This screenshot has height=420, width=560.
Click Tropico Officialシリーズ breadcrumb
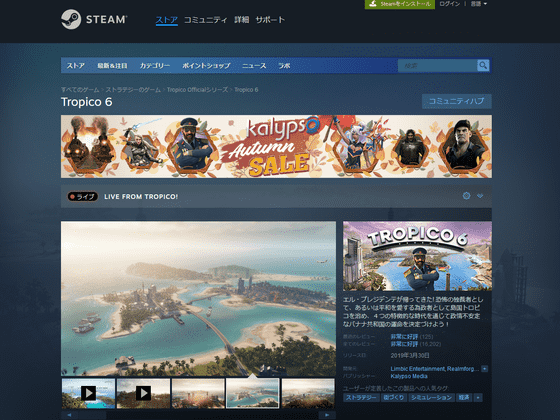[197, 90]
